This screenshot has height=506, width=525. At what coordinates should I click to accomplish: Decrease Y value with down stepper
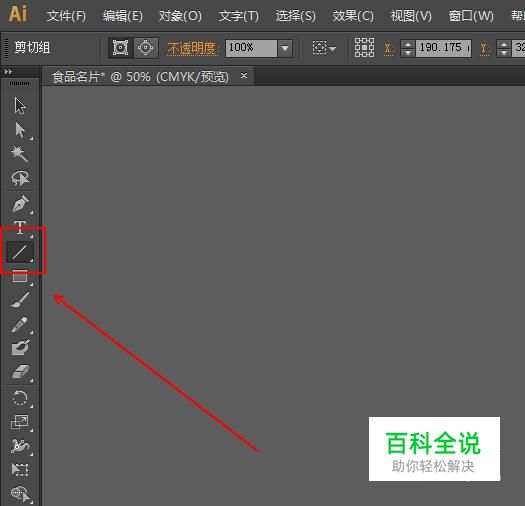(x=504, y=53)
